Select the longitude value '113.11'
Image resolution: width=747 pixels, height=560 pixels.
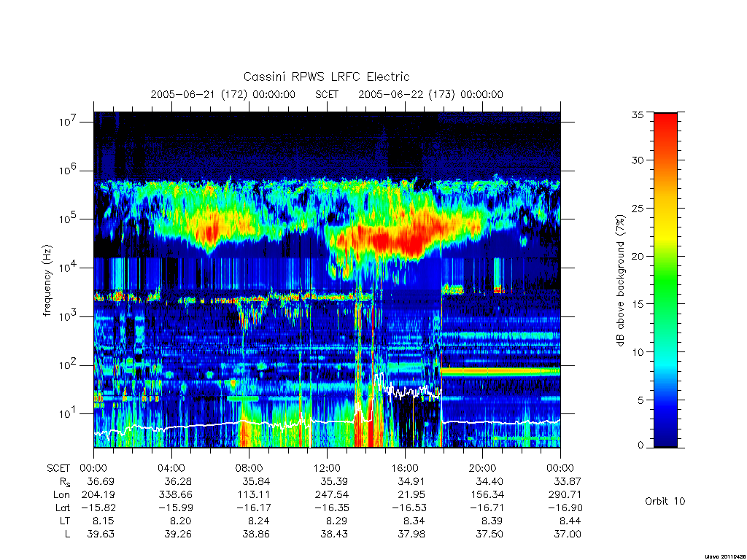click(253, 494)
